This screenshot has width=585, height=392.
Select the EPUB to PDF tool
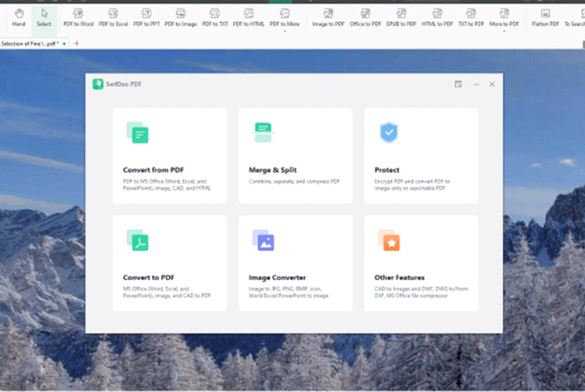(401, 17)
